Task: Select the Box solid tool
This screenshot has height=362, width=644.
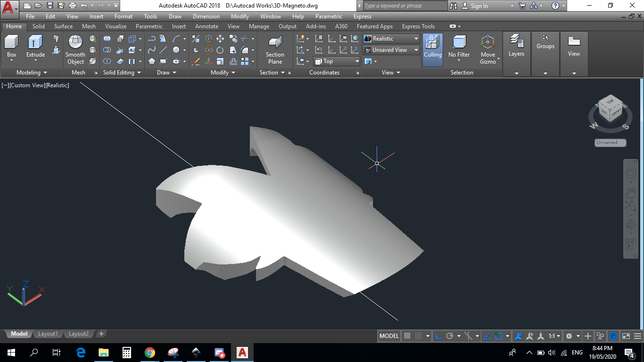Action: (11, 46)
